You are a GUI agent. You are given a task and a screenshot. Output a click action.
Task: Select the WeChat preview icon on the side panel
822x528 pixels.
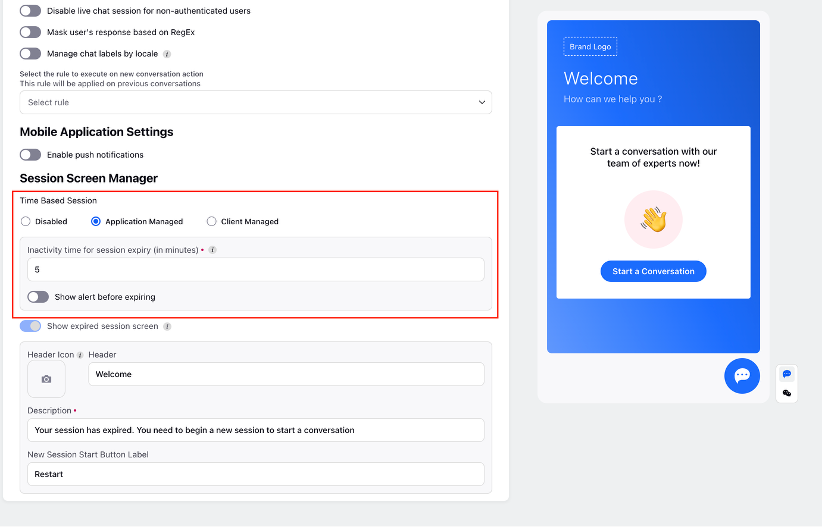pos(786,393)
